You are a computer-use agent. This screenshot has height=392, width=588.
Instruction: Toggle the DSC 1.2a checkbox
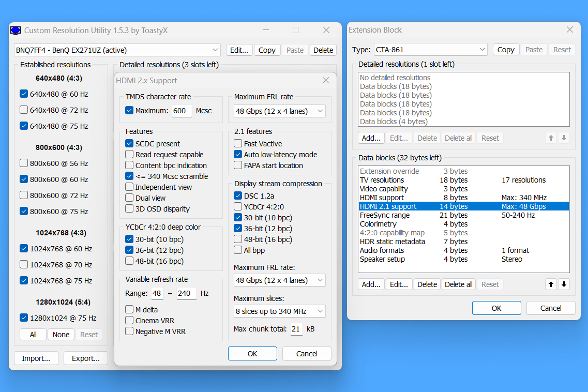click(238, 195)
